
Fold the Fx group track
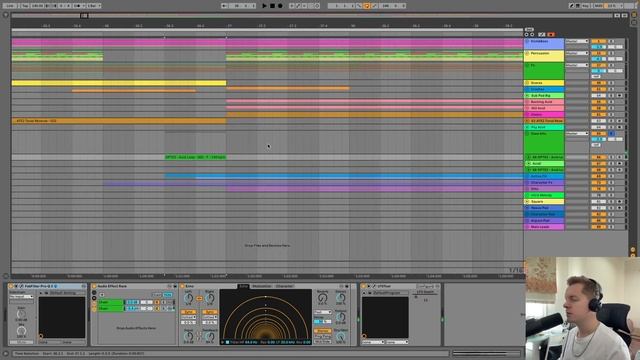coord(527,65)
